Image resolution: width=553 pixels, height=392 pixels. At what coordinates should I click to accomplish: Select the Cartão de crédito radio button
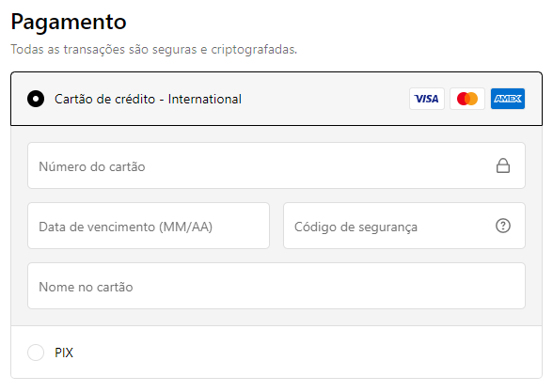36,99
